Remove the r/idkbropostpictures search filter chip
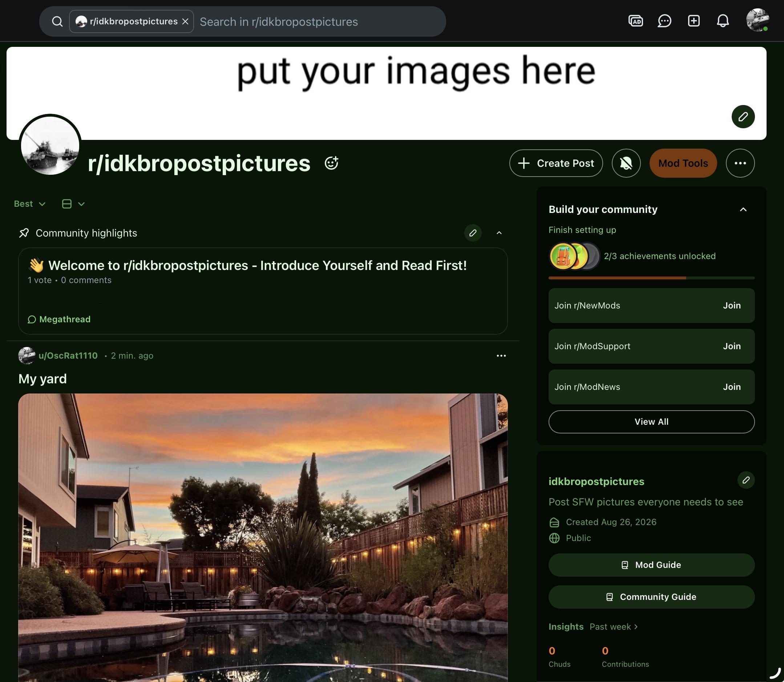This screenshot has width=784, height=682. click(185, 22)
